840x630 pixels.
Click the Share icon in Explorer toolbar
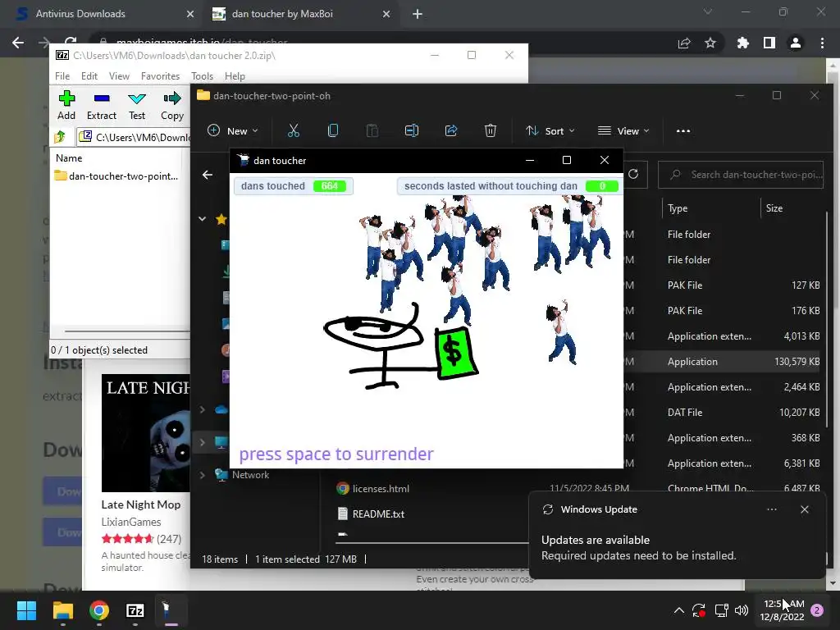(451, 130)
